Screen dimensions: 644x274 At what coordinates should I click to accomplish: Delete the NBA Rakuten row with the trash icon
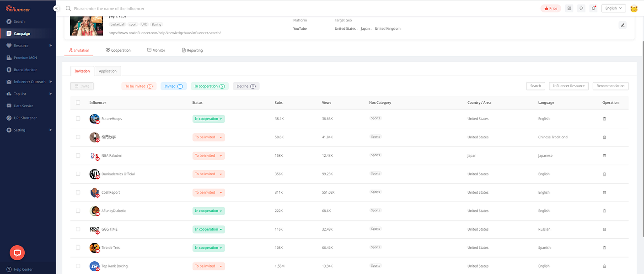point(604,156)
